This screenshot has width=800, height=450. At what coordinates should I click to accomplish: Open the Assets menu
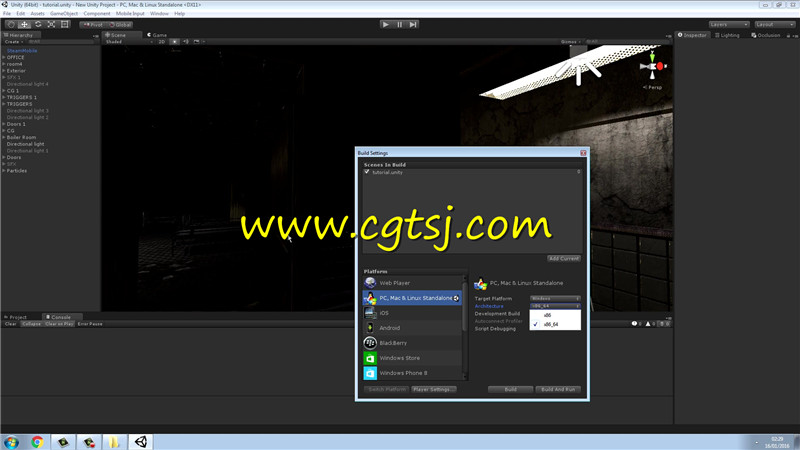[x=37, y=13]
